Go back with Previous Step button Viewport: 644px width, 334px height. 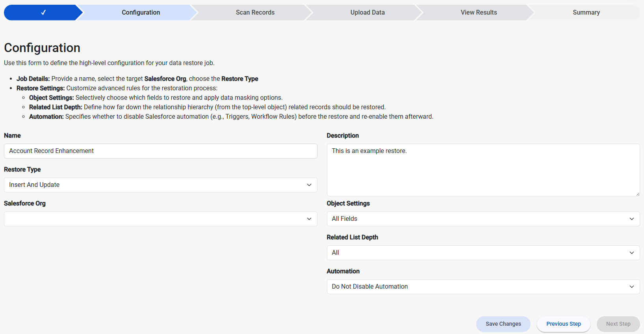coord(563,324)
